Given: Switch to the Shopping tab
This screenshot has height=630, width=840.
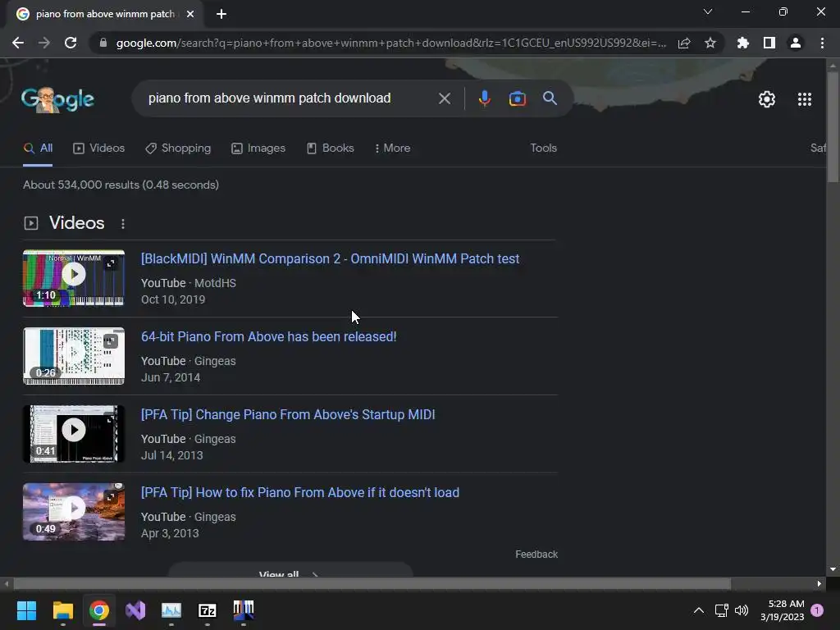Looking at the screenshot, I should [x=178, y=148].
